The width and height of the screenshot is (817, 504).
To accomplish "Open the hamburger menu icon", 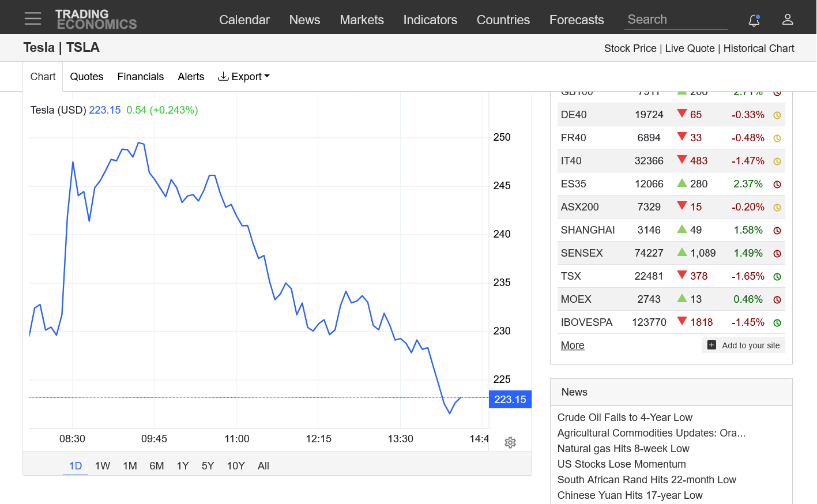I will (33, 18).
